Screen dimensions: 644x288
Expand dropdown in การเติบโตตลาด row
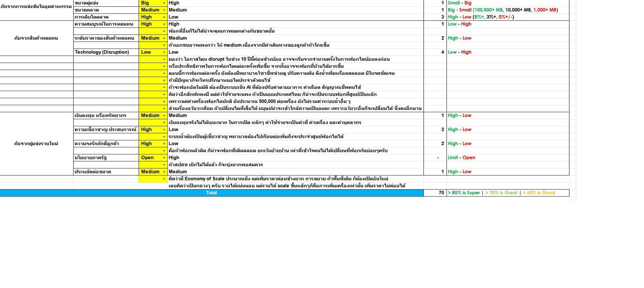[x=164, y=17]
